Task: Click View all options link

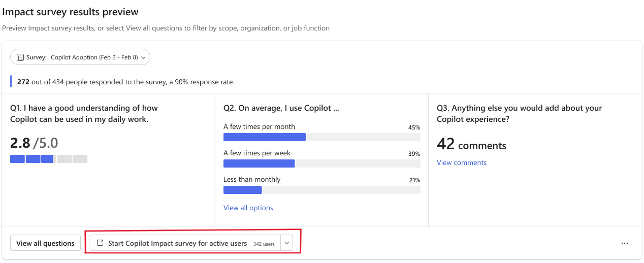Action: coord(248,208)
